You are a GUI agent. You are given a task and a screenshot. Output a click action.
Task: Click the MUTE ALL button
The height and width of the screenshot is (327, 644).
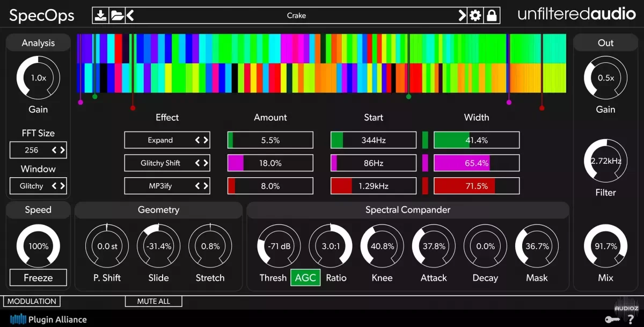153,301
